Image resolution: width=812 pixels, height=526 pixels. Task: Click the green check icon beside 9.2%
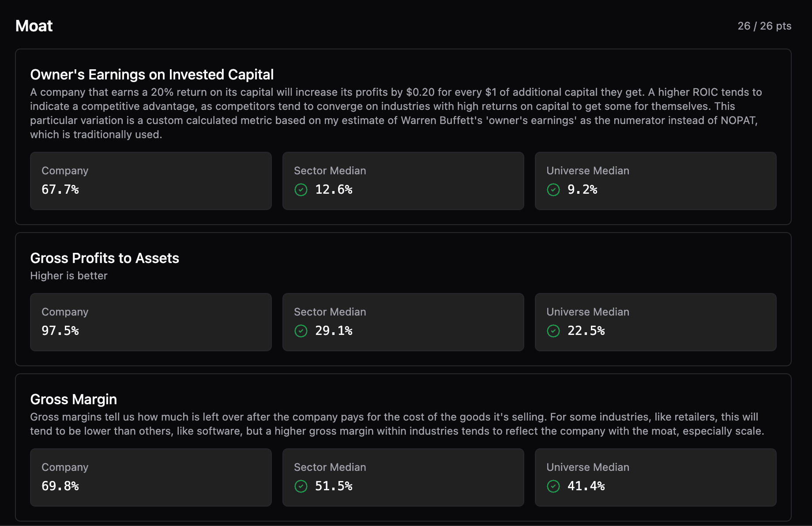pyautogui.click(x=553, y=190)
